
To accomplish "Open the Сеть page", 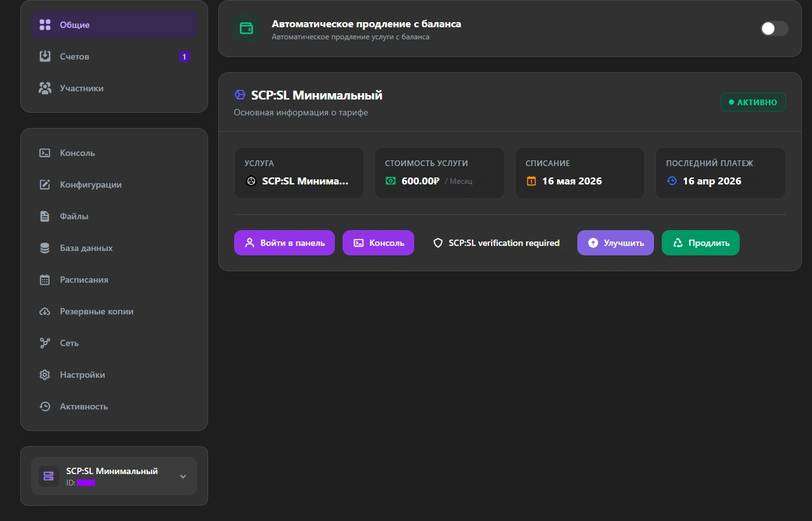I will tap(114, 343).
